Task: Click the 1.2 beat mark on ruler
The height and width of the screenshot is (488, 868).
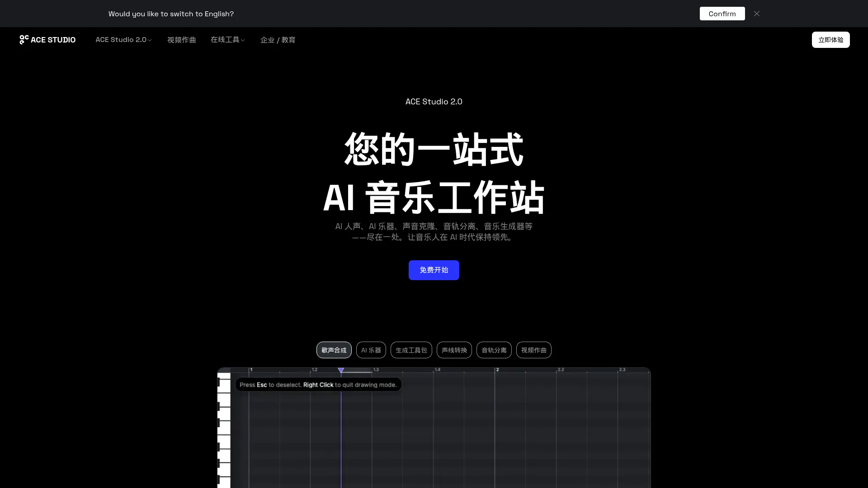Action: (315, 370)
